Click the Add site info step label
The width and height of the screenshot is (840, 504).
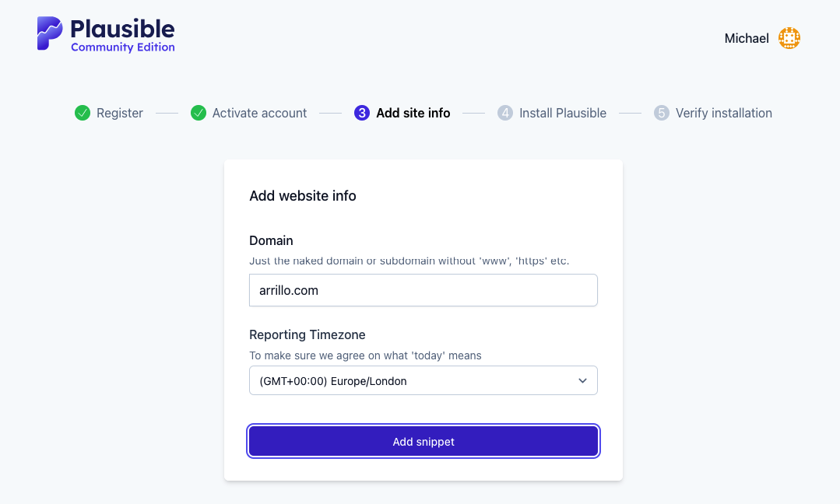point(413,113)
